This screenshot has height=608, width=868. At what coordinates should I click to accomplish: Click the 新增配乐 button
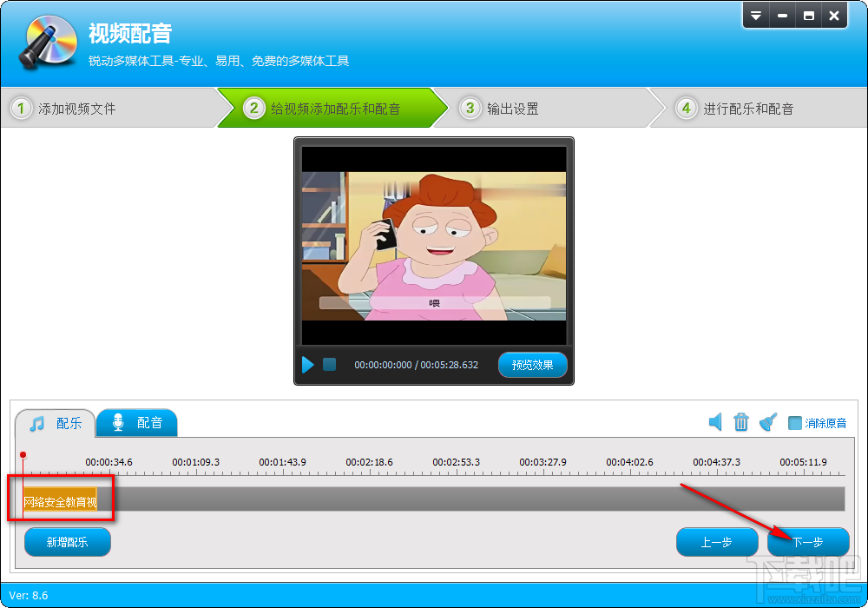(68, 542)
